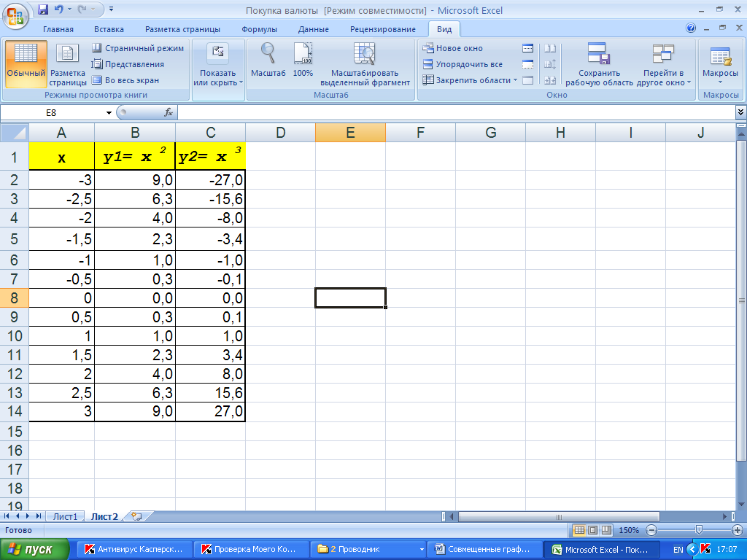
Task: Zoom in with the plus button
Action: (x=738, y=530)
